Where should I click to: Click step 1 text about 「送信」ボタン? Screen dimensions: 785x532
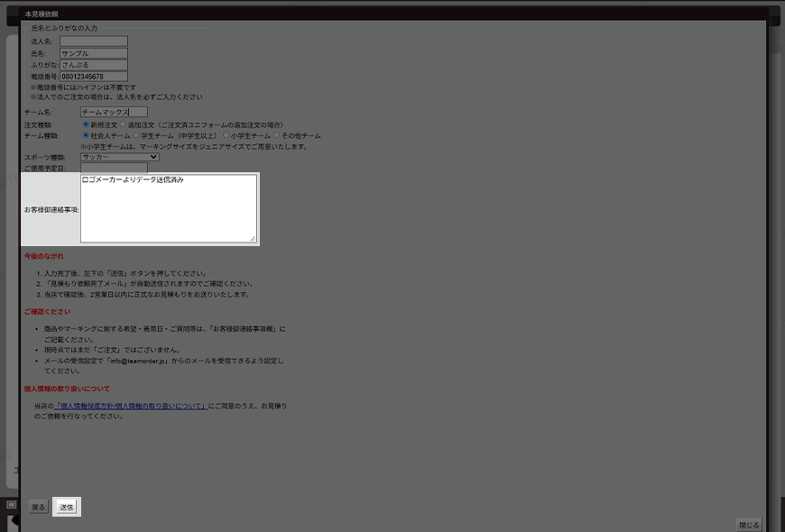click(x=125, y=274)
